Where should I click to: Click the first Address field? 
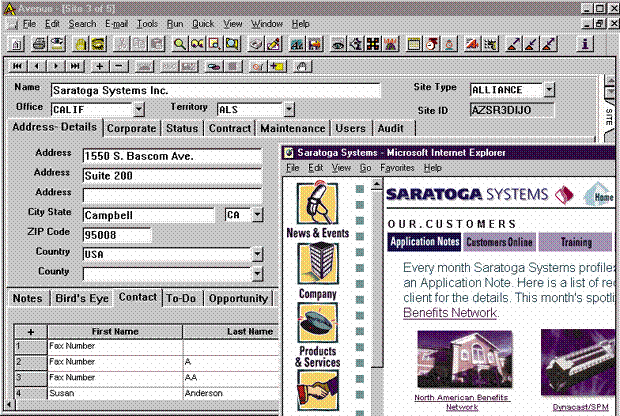tap(172, 156)
